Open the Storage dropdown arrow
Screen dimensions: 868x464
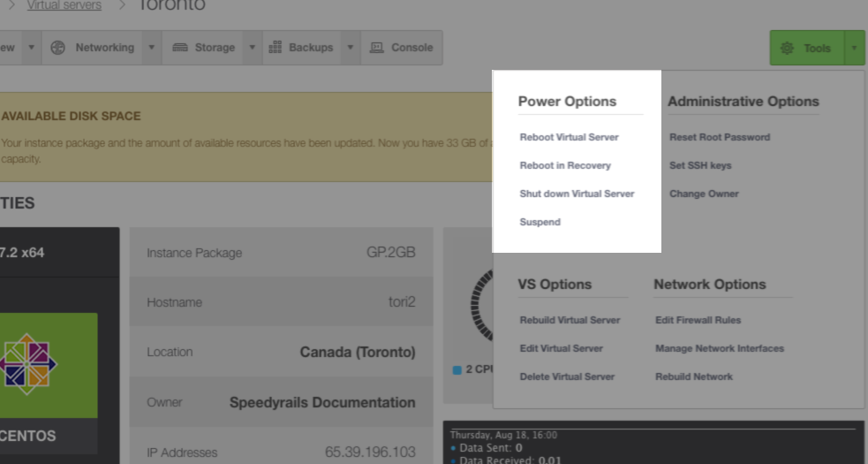pyautogui.click(x=252, y=48)
